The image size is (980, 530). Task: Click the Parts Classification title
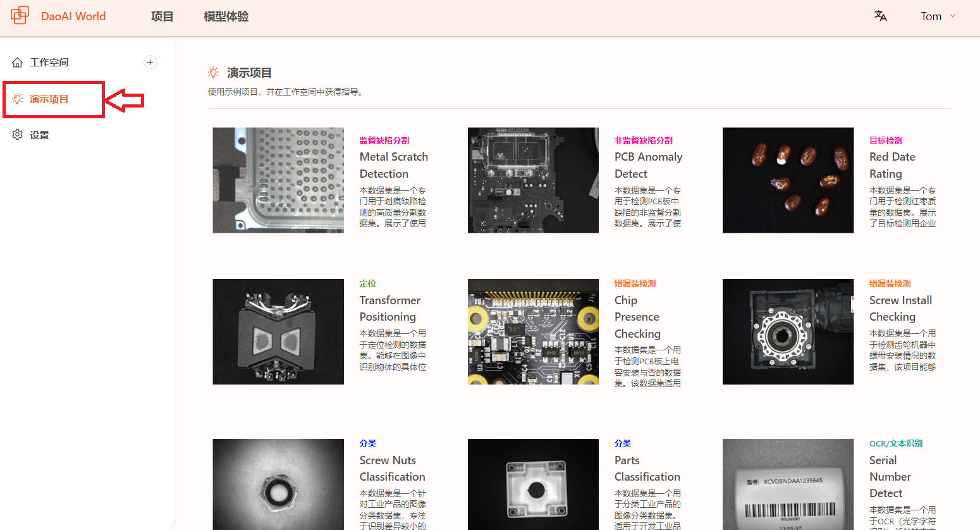647,469
